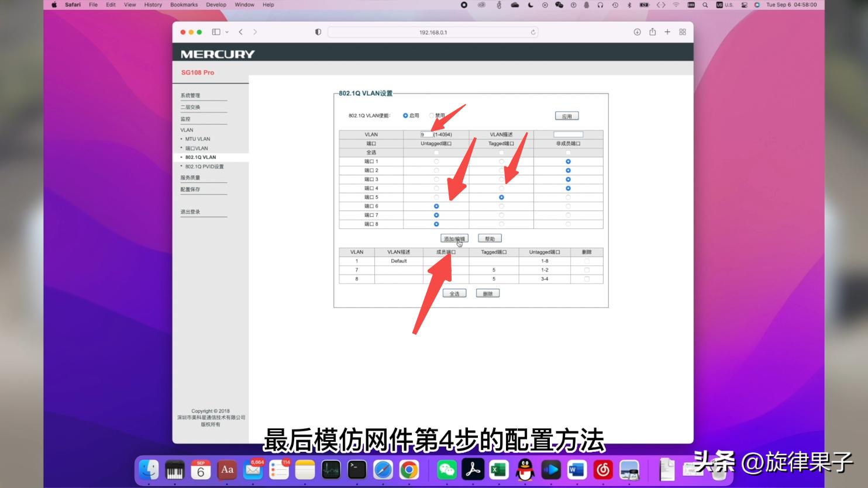The height and width of the screenshot is (488, 868).
Task: Open WeChat from the Dock
Action: [447, 469]
